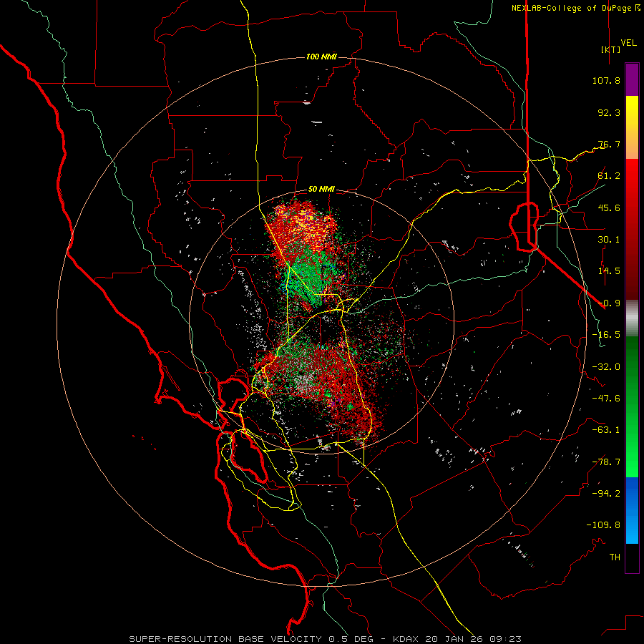Image resolution: width=644 pixels, height=644 pixels.
Task: Click the gray zero-velocity color bar segment
Action: tap(632, 318)
